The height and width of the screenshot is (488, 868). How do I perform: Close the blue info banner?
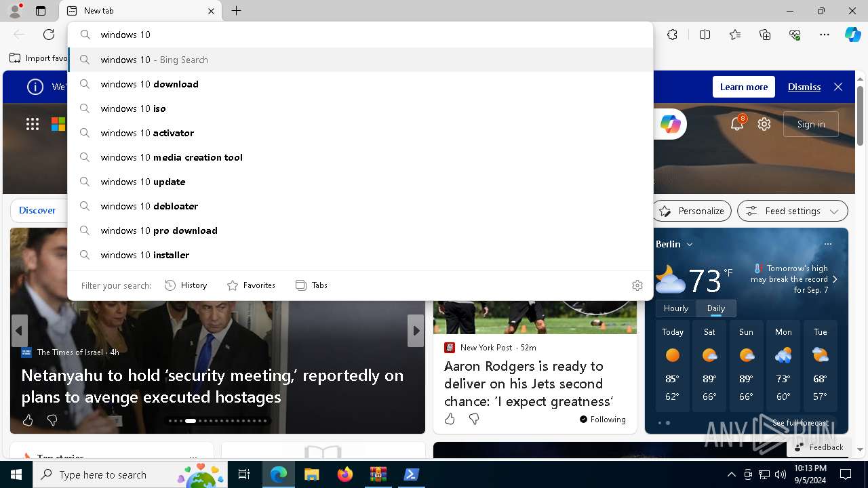tap(838, 87)
